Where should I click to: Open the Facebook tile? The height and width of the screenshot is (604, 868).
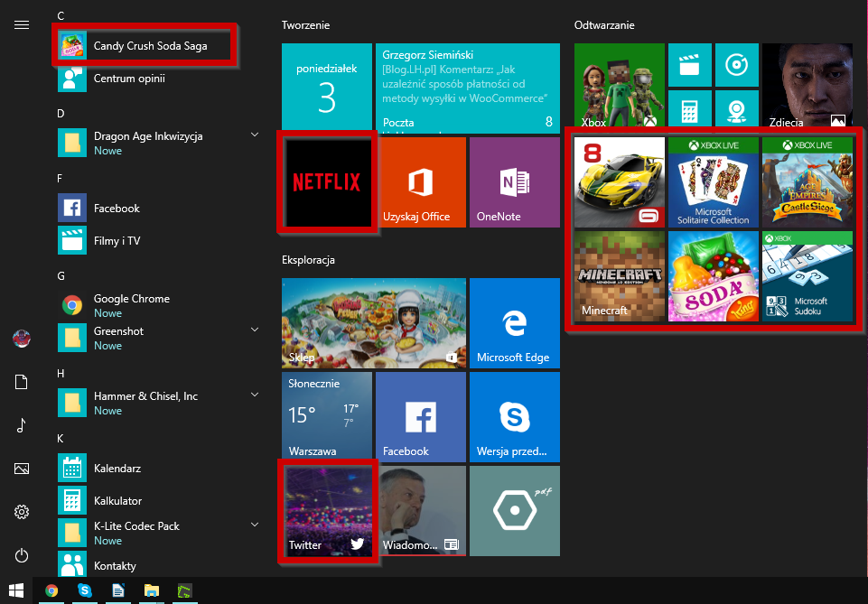421,417
